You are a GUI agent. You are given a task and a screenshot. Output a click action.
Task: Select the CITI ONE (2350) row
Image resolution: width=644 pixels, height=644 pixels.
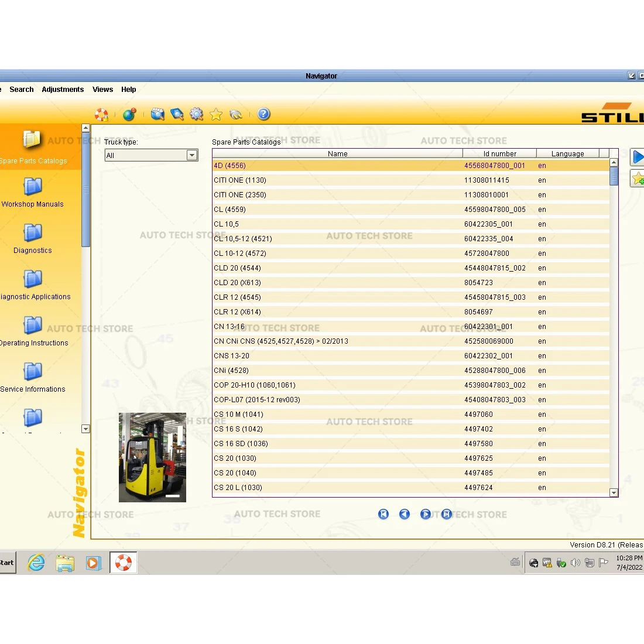click(411, 195)
